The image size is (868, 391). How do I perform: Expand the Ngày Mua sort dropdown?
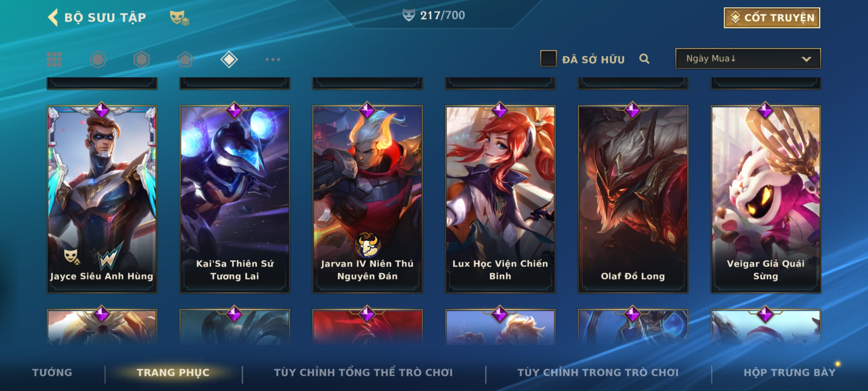tap(748, 58)
